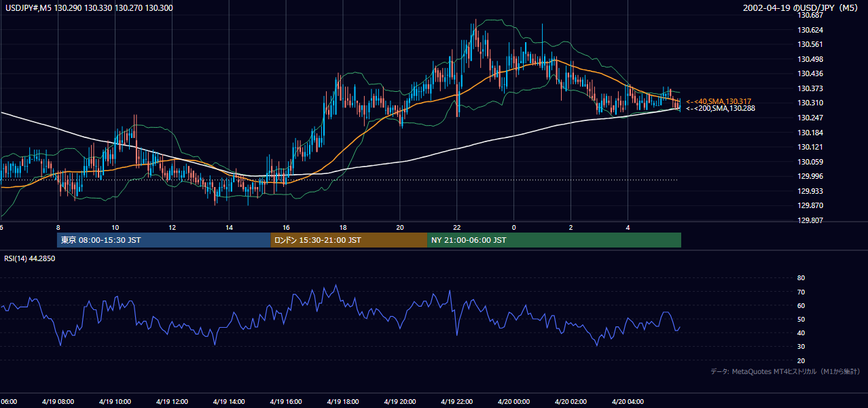The width and height of the screenshot is (868, 408).
Task: Click the 4/20 00:00 time axis label
Action: coord(513,401)
